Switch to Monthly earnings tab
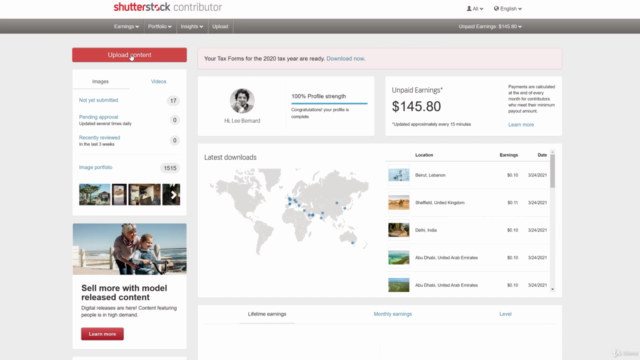 click(393, 314)
